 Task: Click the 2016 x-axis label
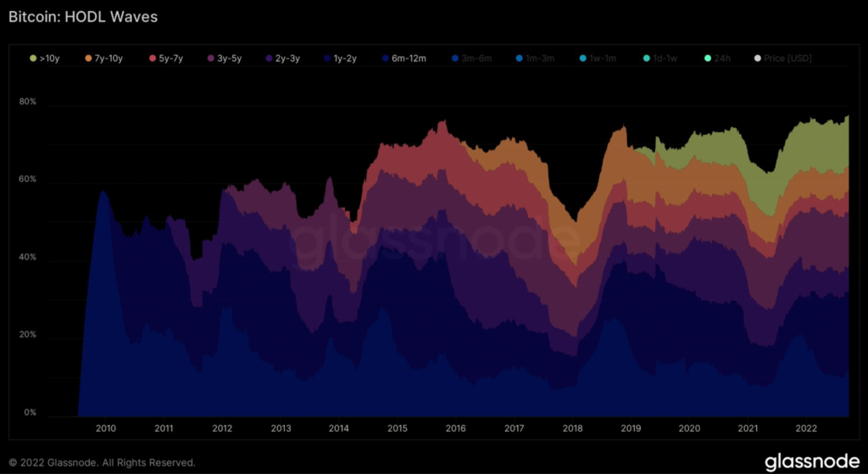455,428
